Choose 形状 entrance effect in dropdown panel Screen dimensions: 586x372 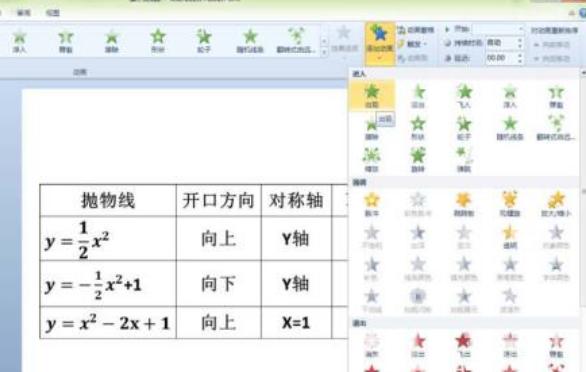pos(418,129)
